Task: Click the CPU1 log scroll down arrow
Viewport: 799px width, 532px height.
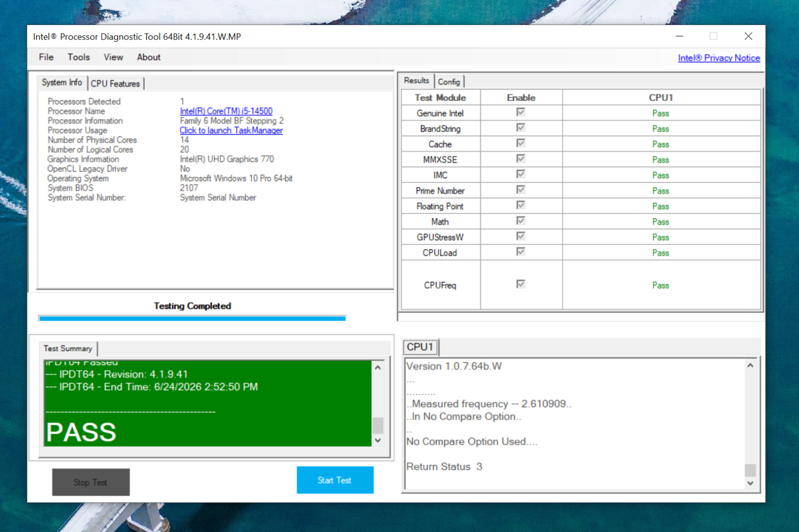Action: [x=750, y=483]
